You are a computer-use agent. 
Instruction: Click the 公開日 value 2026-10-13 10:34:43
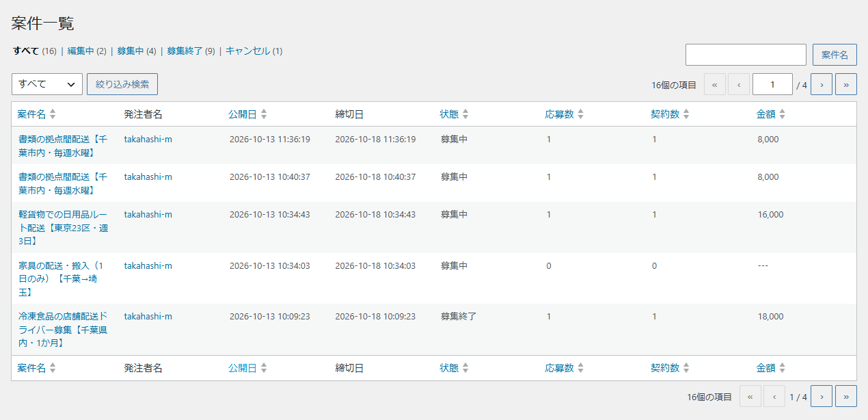[270, 214]
